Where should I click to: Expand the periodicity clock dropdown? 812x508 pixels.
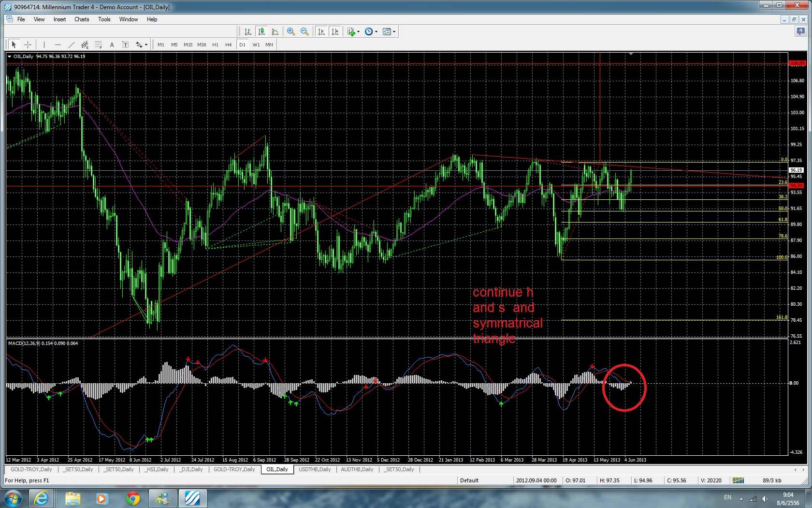click(x=376, y=32)
